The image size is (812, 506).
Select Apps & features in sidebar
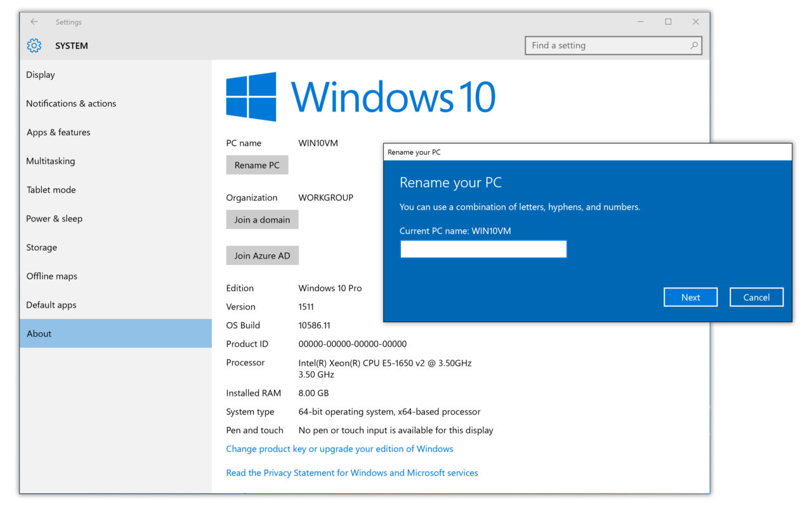[x=115, y=133]
